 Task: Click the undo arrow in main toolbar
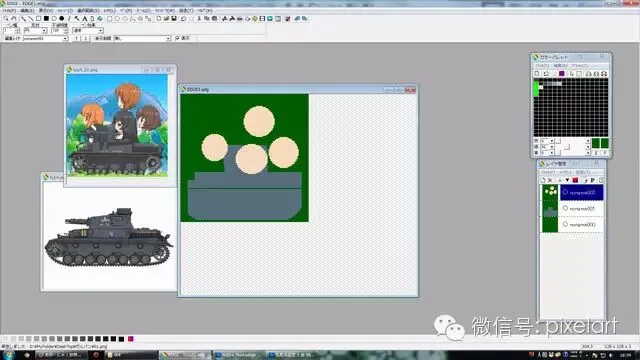tap(184, 19)
